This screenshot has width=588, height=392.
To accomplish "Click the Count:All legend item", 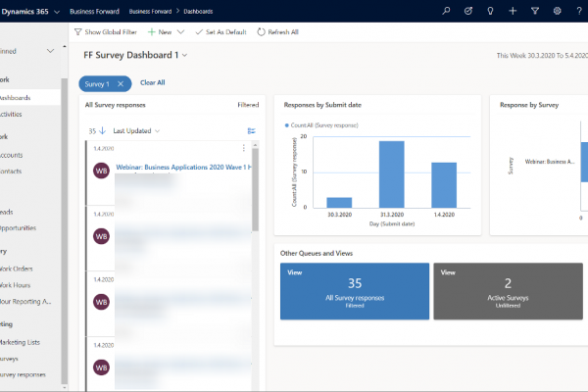I will [x=321, y=125].
